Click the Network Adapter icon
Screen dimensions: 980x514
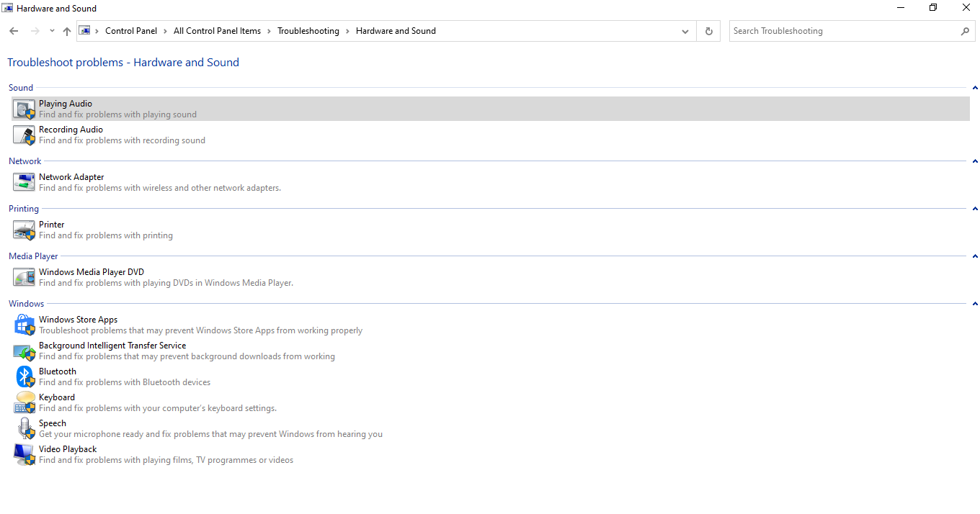coord(24,183)
